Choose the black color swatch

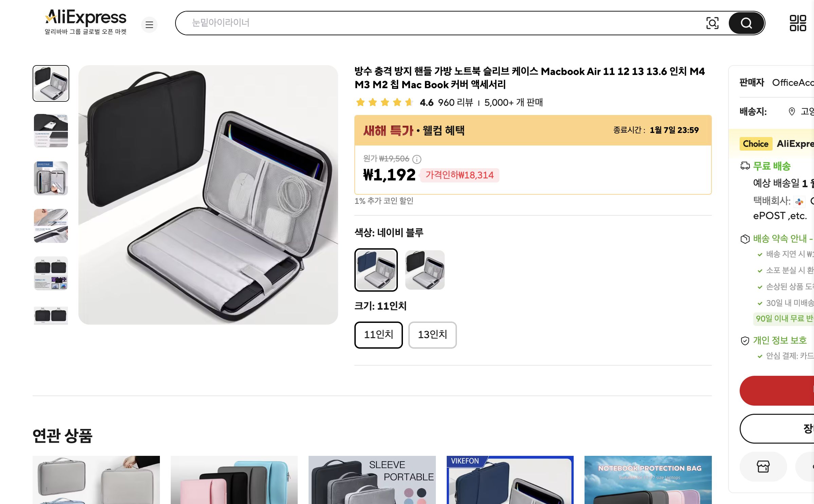point(425,270)
